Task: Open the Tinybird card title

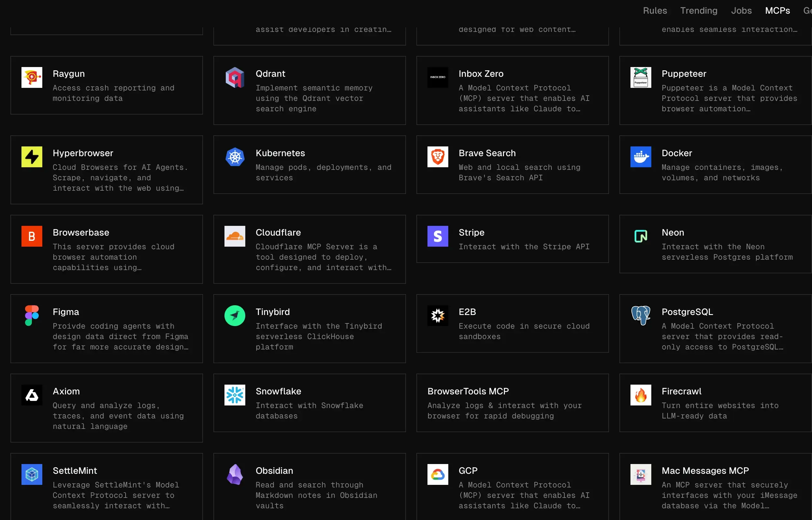Action: 272,312
